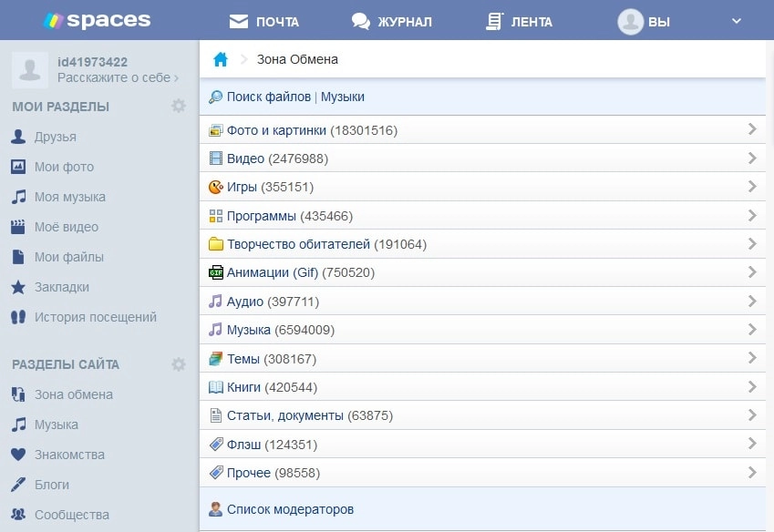The width and height of the screenshot is (774, 532).
Task: Expand the Видео category chevron
Action: tap(752, 159)
